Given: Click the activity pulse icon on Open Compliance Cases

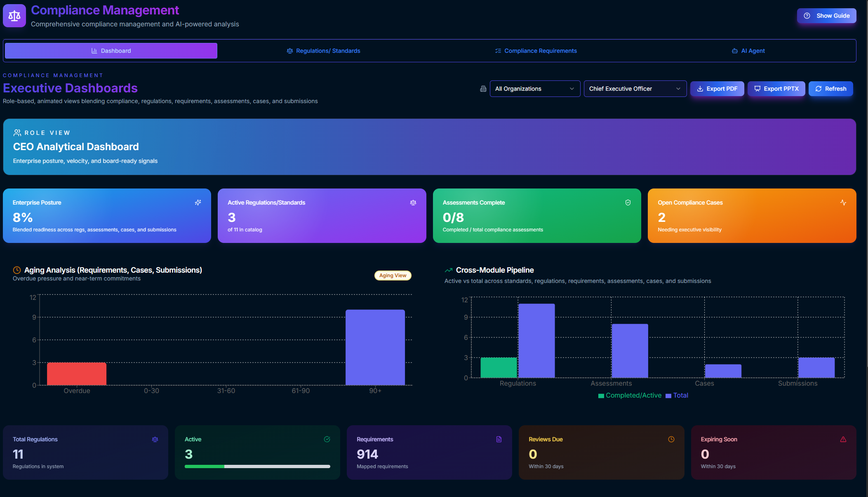Looking at the screenshot, I should pyautogui.click(x=843, y=203).
